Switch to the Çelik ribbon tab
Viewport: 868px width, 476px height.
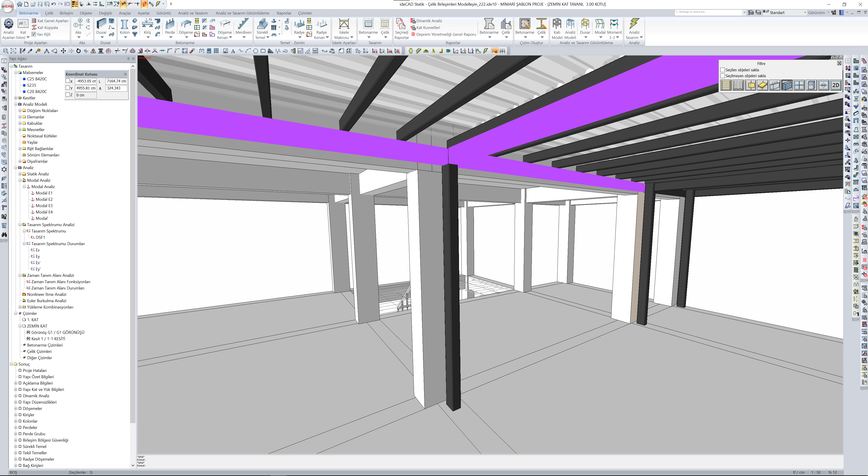pyautogui.click(x=49, y=13)
